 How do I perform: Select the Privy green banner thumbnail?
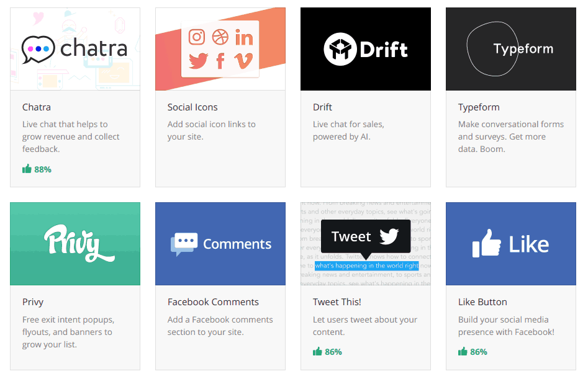point(75,244)
